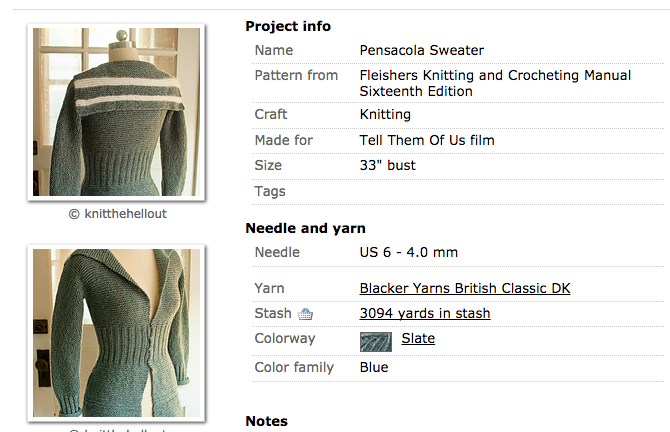Click the stash basket icon
Viewport: 670px width, 432px height.
pos(306,314)
